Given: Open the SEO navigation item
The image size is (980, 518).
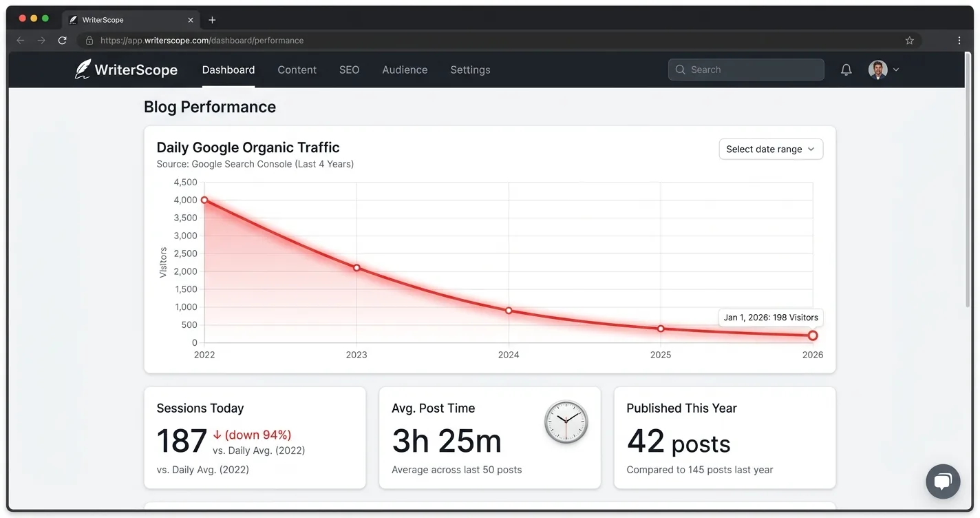Looking at the screenshot, I should (349, 70).
